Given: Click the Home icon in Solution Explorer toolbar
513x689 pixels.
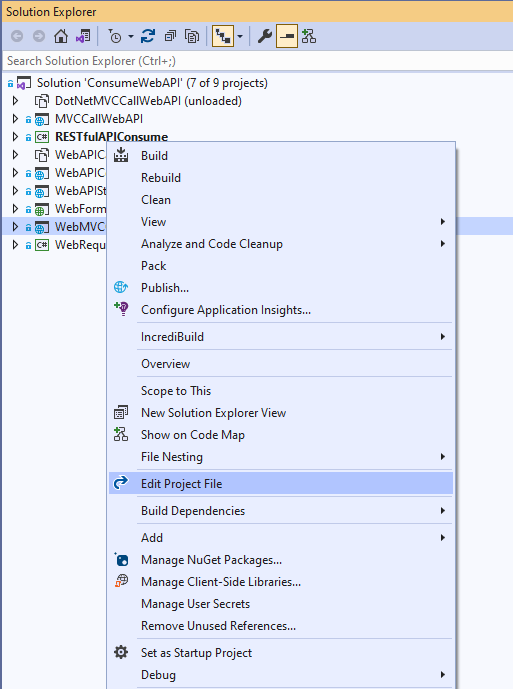Looking at the screenshot, I should click(61, 36).
